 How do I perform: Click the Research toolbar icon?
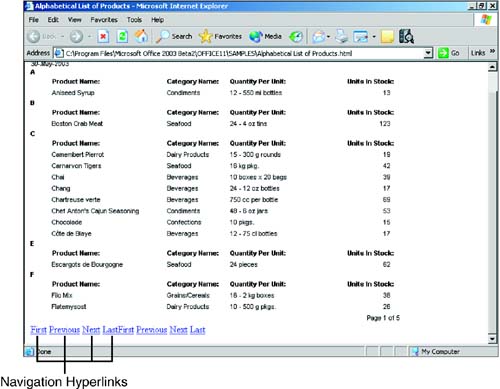406,36
